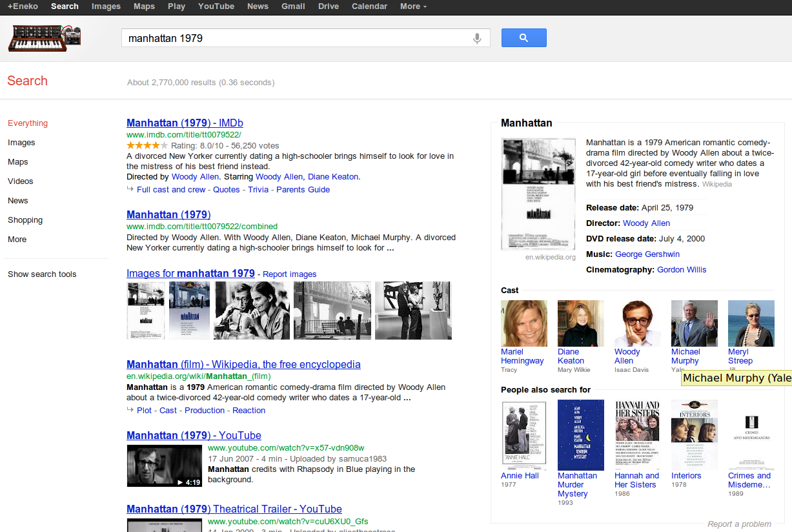Image resolution: width=792 pixels, height=532 pixels.
Task: Expand More in the left sidebar
Action: pyautogui.click(x=17, y=240)
